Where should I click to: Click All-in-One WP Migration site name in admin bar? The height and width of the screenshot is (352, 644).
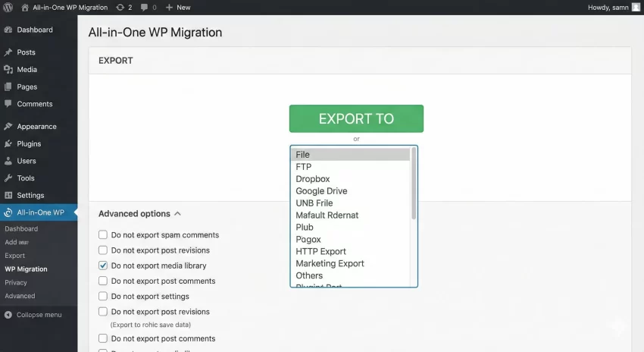click(x=70, y=8)
